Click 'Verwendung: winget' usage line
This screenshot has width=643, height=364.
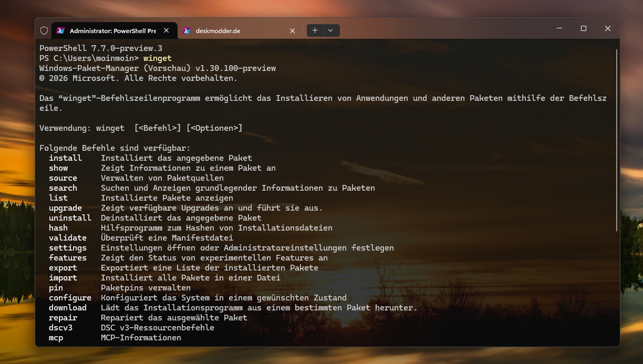coord(141,128)
